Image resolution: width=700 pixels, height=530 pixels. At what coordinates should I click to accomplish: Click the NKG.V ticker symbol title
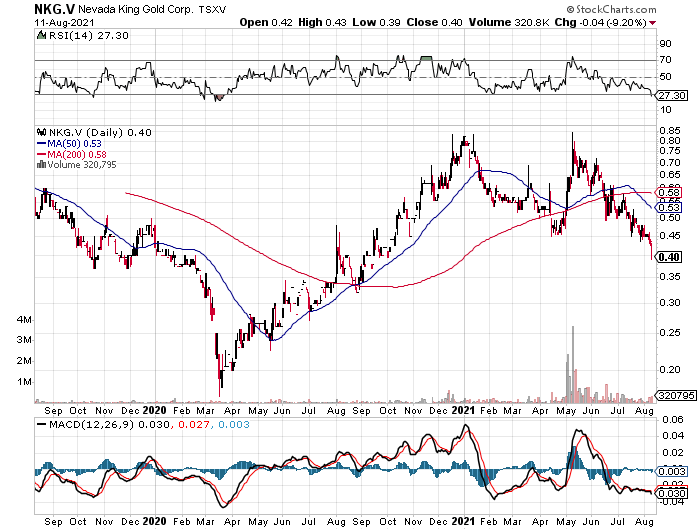(x=55, y=8)
